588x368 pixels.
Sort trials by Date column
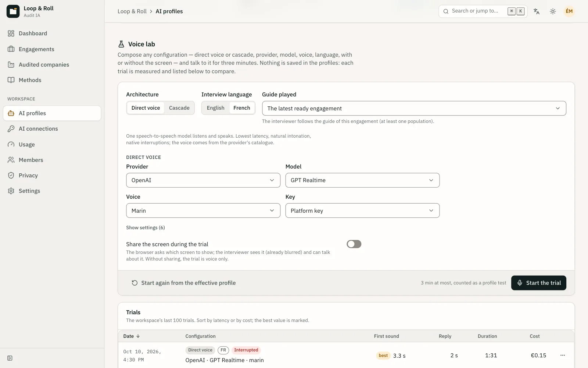[132, 336]
